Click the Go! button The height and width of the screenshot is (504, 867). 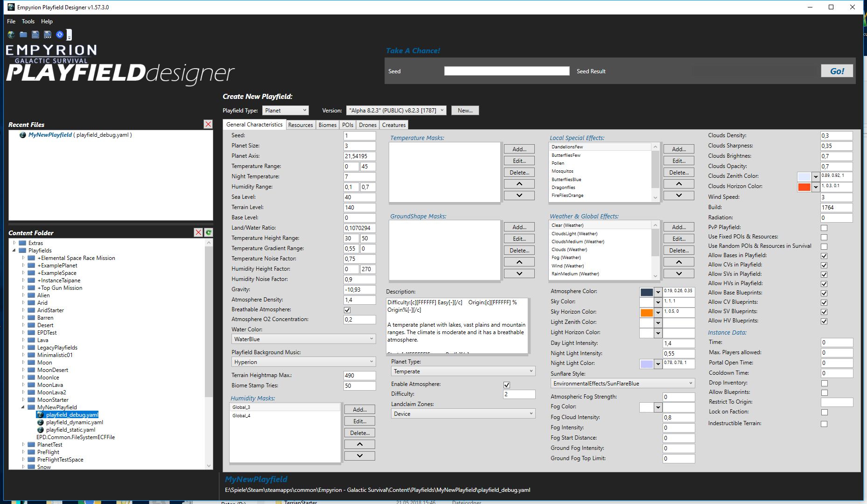(837, 71)
